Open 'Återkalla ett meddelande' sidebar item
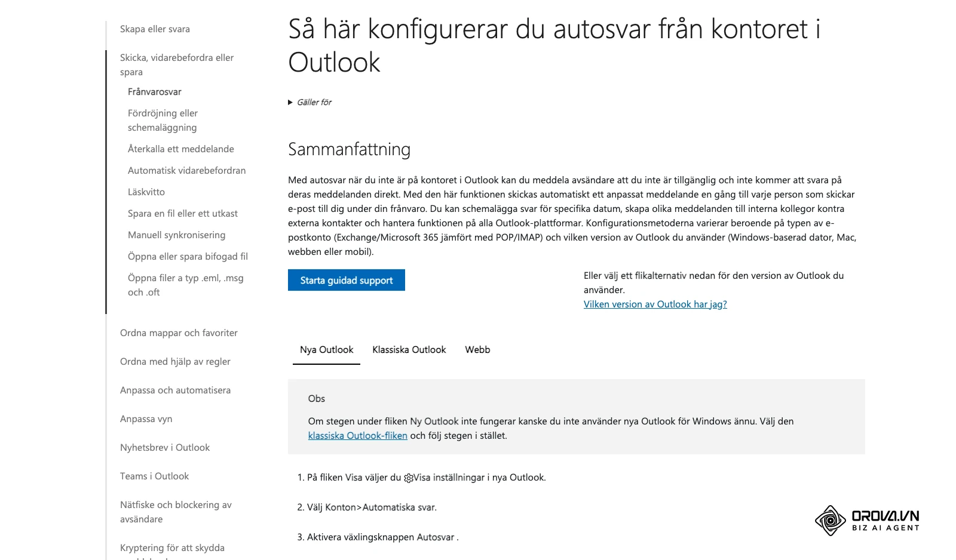This screenshot has width=956, height=560. tap(180, 149)
